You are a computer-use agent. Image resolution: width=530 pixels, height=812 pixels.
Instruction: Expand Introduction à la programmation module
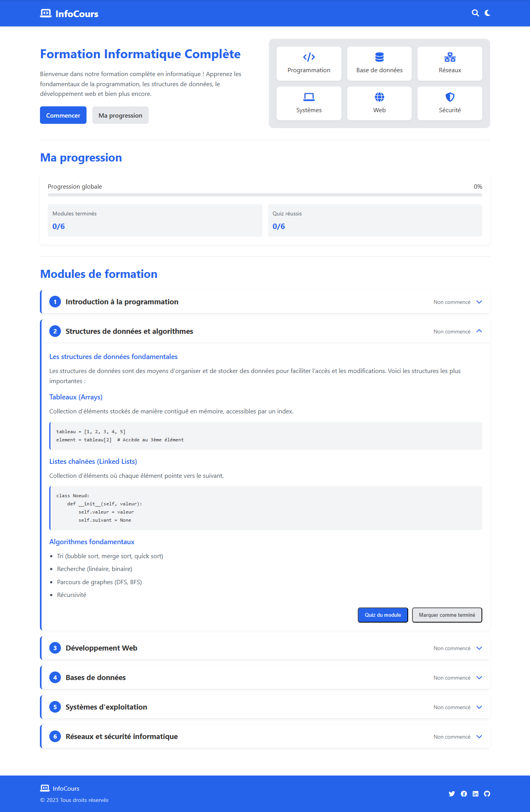click(x=479, y=302)
